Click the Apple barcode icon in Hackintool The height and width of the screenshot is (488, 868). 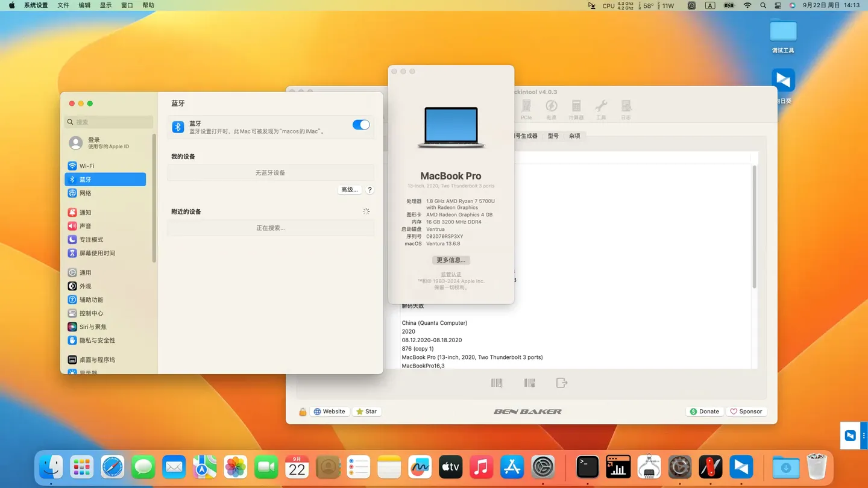[x=529, y=383]
